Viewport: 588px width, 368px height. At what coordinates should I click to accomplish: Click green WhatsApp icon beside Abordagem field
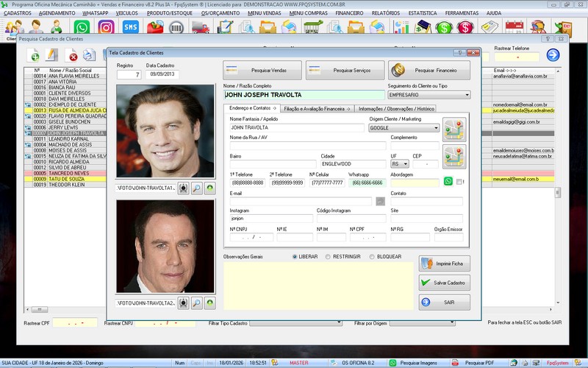(x=448, y=181)
